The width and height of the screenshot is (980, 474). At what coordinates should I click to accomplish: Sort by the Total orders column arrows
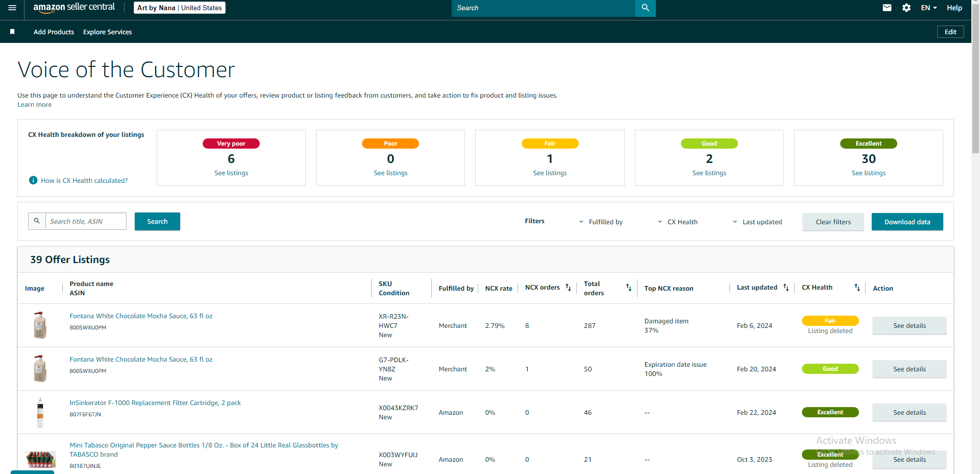coord(629,288)
